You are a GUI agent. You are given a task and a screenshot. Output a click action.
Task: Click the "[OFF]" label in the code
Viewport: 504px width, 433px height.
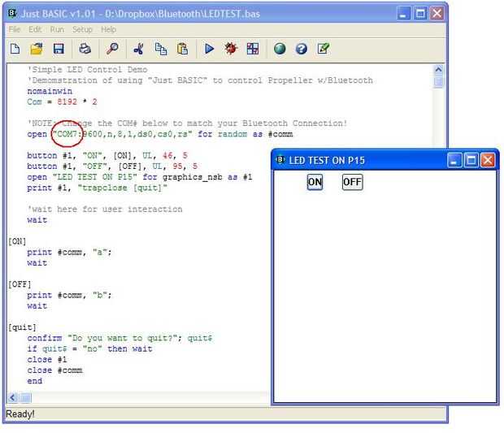point(20,284)
